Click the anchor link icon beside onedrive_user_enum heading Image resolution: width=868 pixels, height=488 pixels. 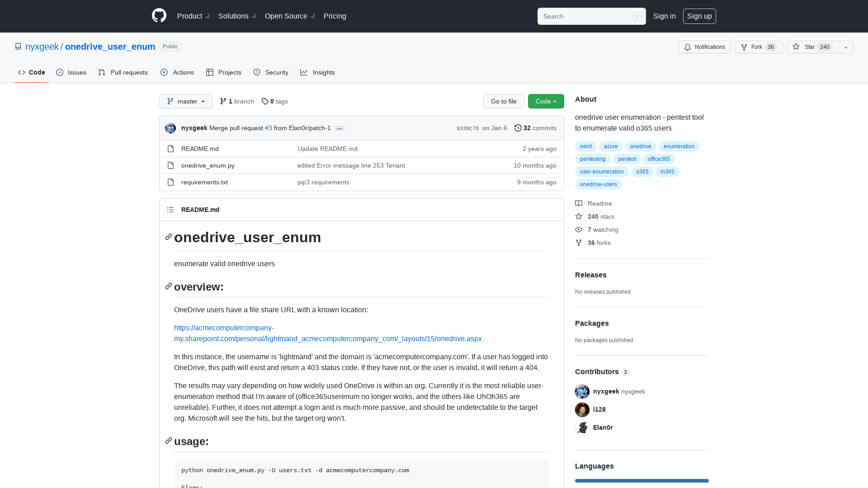[x=169, y=237]
